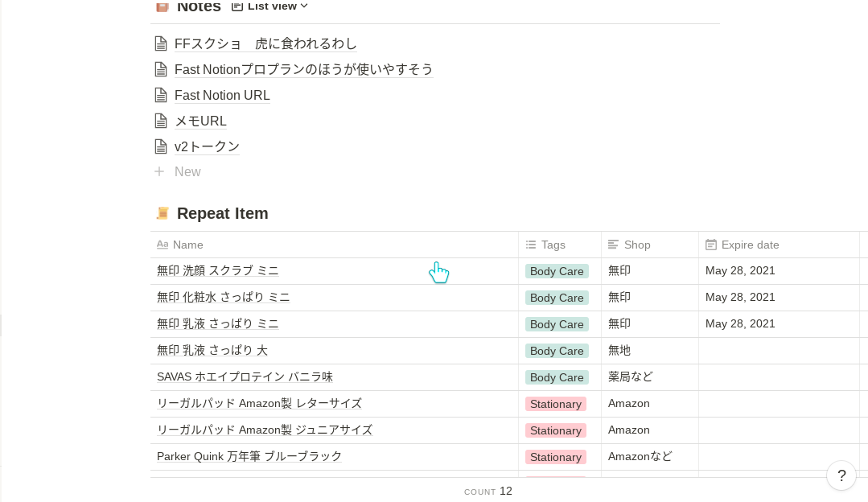
Task: Click page icon beside FFスクショ note
Action: 161,43
